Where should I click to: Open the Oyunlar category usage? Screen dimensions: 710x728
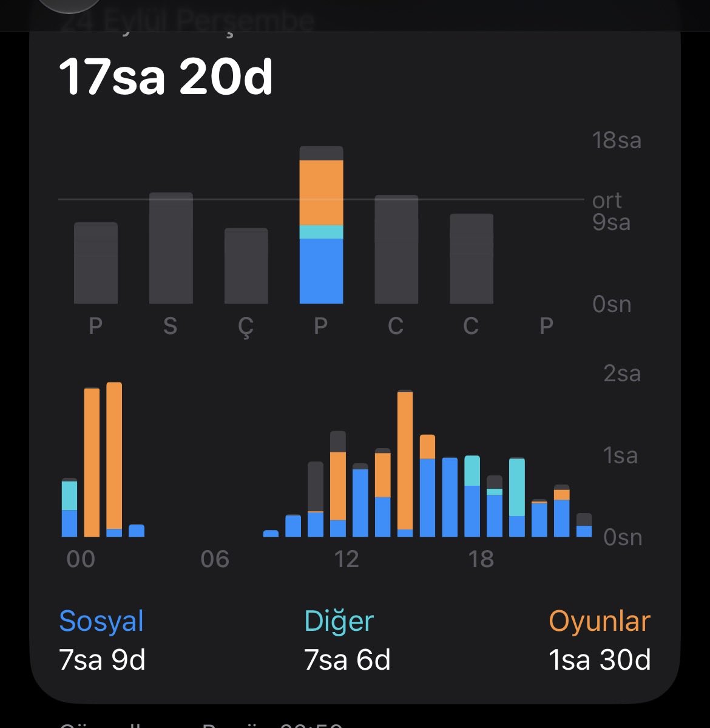pos(600,640)
